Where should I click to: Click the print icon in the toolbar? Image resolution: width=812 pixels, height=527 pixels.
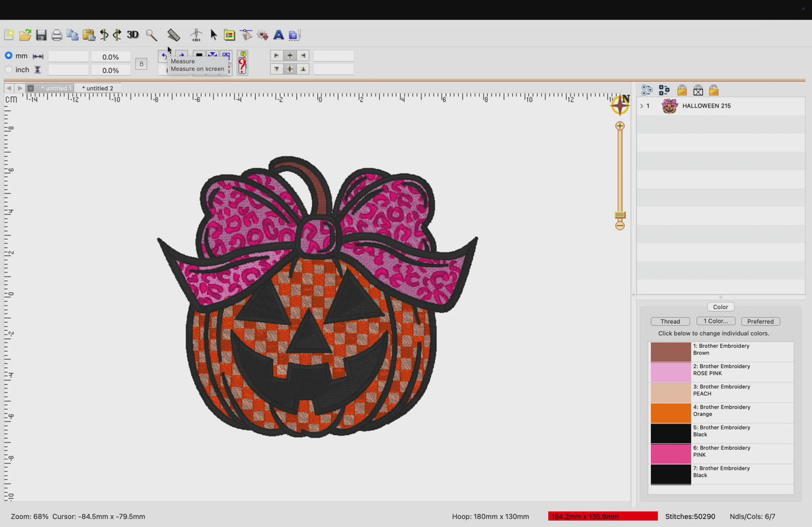(x=57, y=35)
